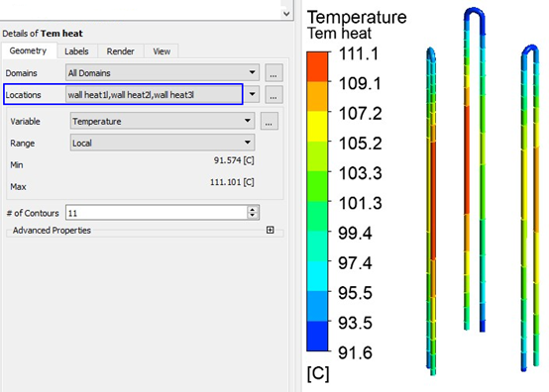Open Domains browse ellipsis button
Image resolution: width=549 pixels, height=392 pixels.
pos(274,72)
